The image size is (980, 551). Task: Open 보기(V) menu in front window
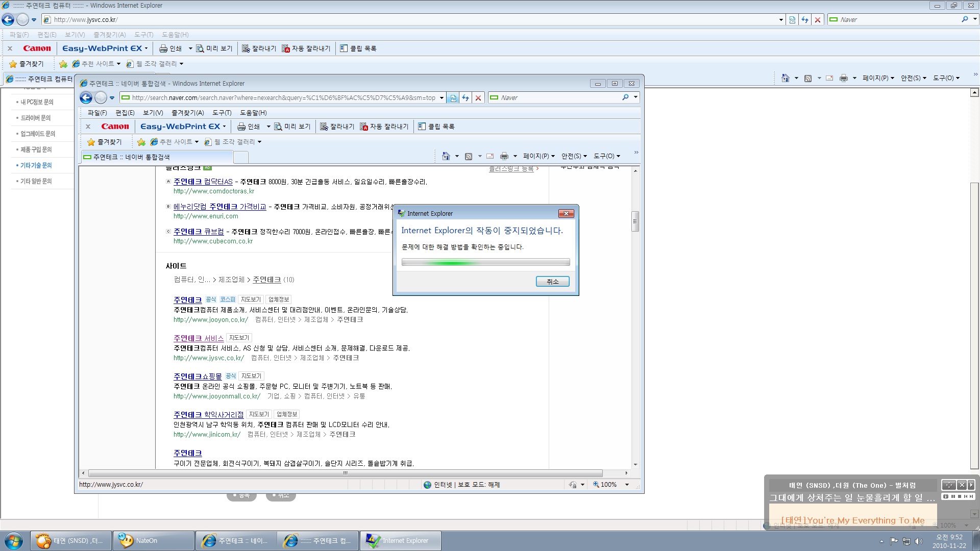(153, 113)
